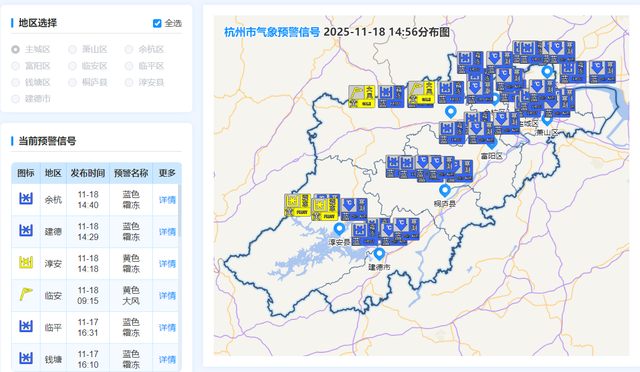Click the yellow frost icon in the 淳安 row
This screenshot has width=640, height=372.
(x=26, y=263)
